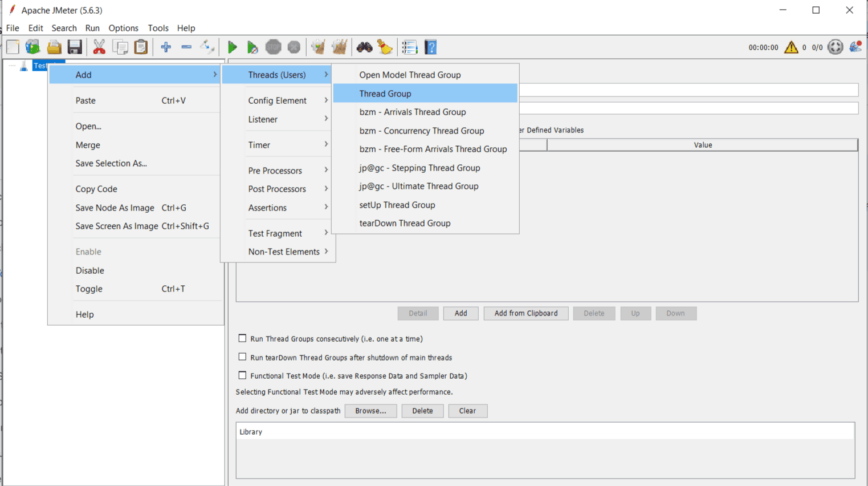Click the warning triangle log indicator
Screen dimensions: 868x486
tap(790, 47)
